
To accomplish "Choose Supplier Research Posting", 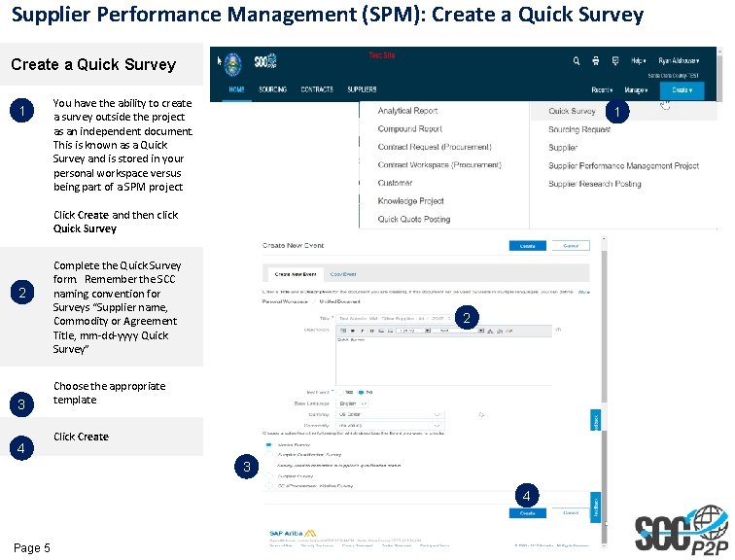I will pos(594,184).
